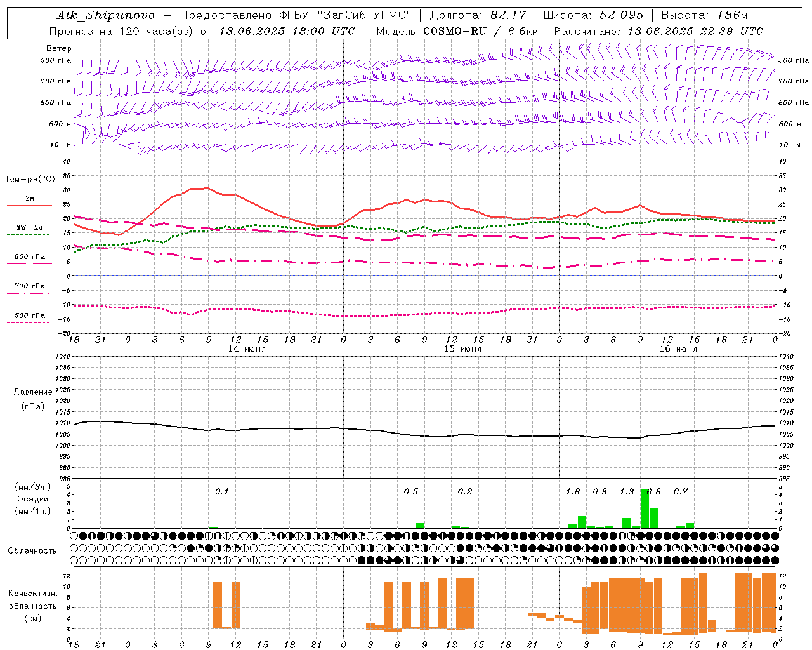Click the 'Конвективн.' convective cloud label
The height and width of the screenshot is (650, 812).
tap(32, 594)
